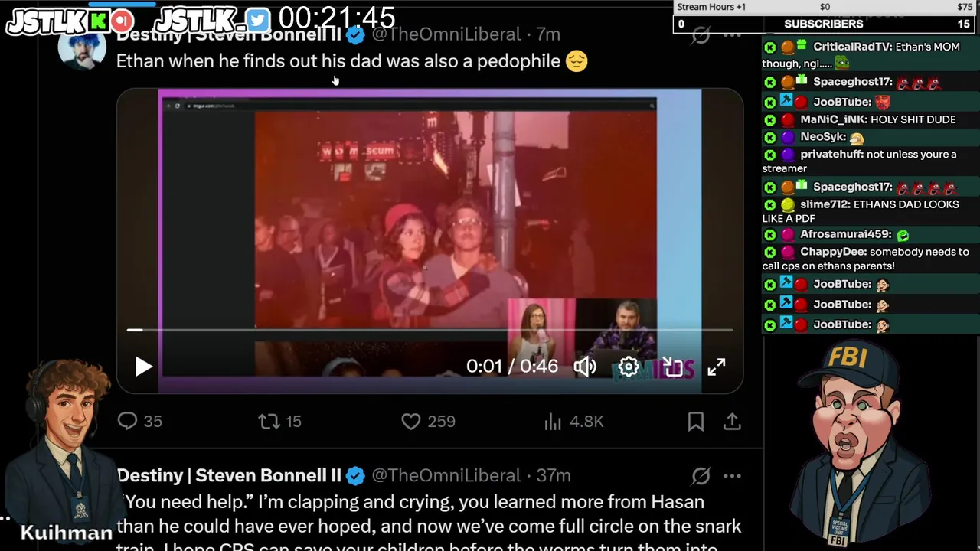Screen dimensions: 980x551
Task: Open Destiny | Steven Bonnell II profile name
Action: click(x=229, y=475)
